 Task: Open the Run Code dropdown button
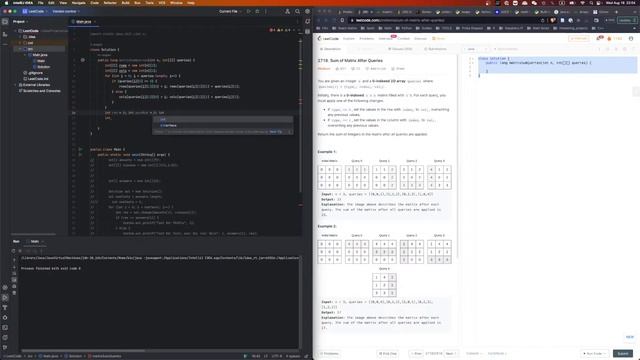(594, 353)
